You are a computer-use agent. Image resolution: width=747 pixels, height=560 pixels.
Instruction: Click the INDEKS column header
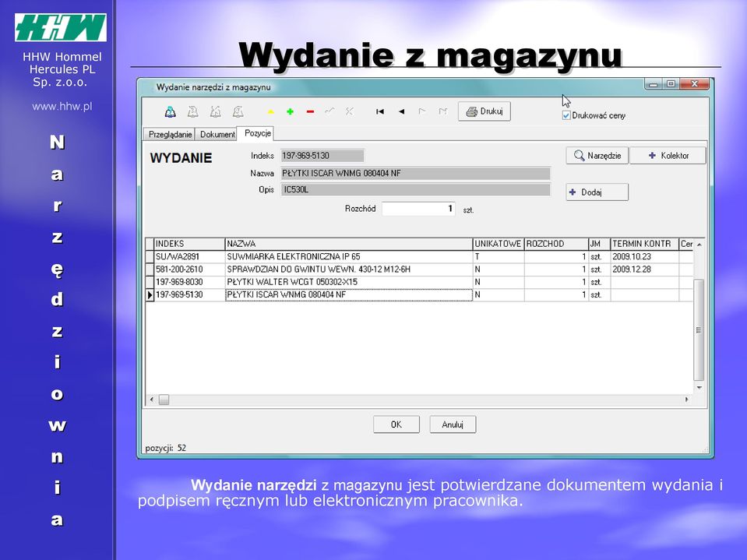189,244
